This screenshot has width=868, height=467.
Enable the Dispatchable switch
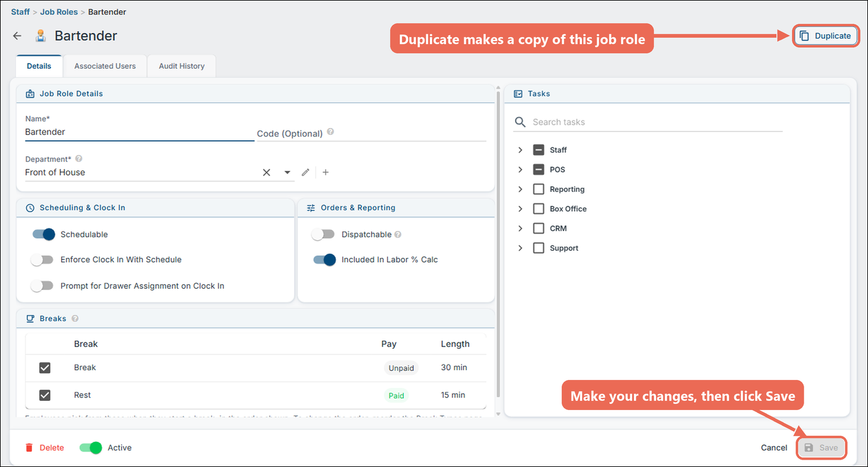tap(323, 234)
